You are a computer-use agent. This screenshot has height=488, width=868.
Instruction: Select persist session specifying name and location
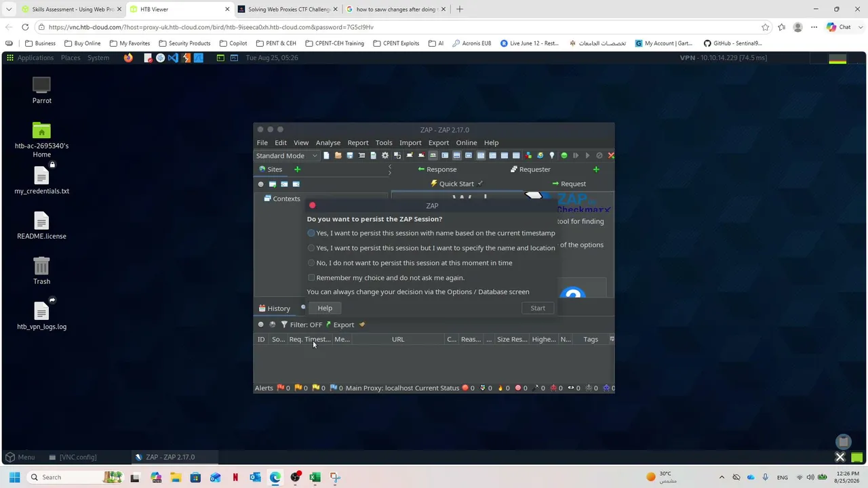click(x=431, y=248)
